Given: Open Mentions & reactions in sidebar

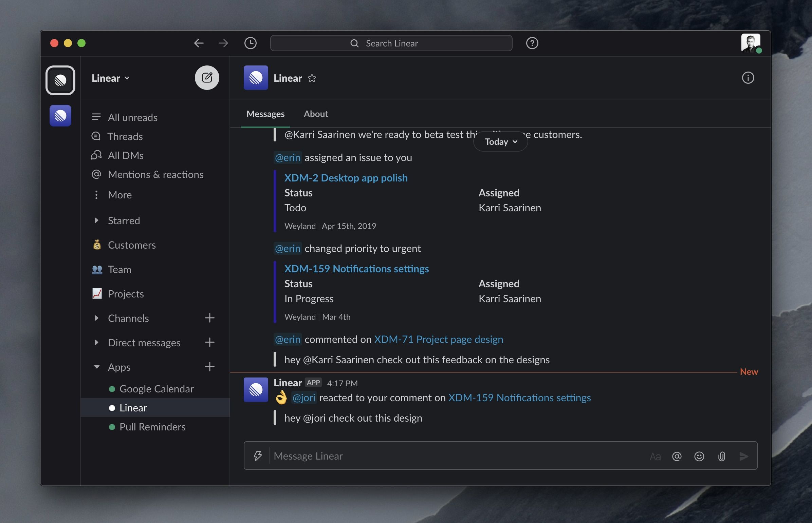Looking at the screenshot, I should pos(155,174).
